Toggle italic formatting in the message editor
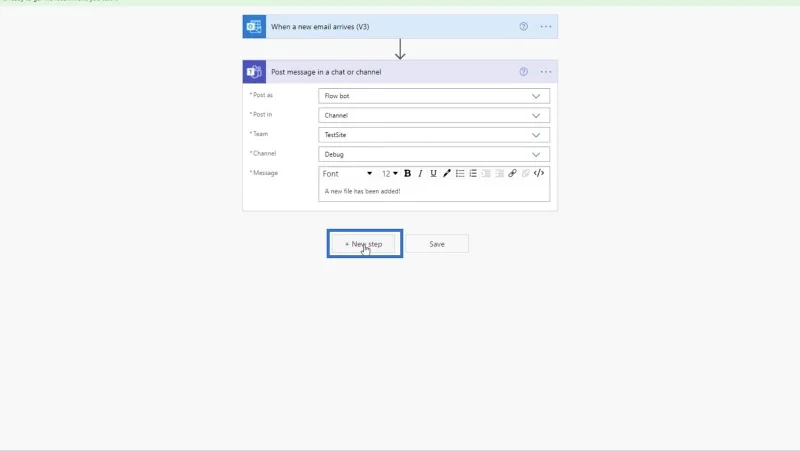Image resolution: width=800 pixels, height=451 pixels. tap(420, 173)
